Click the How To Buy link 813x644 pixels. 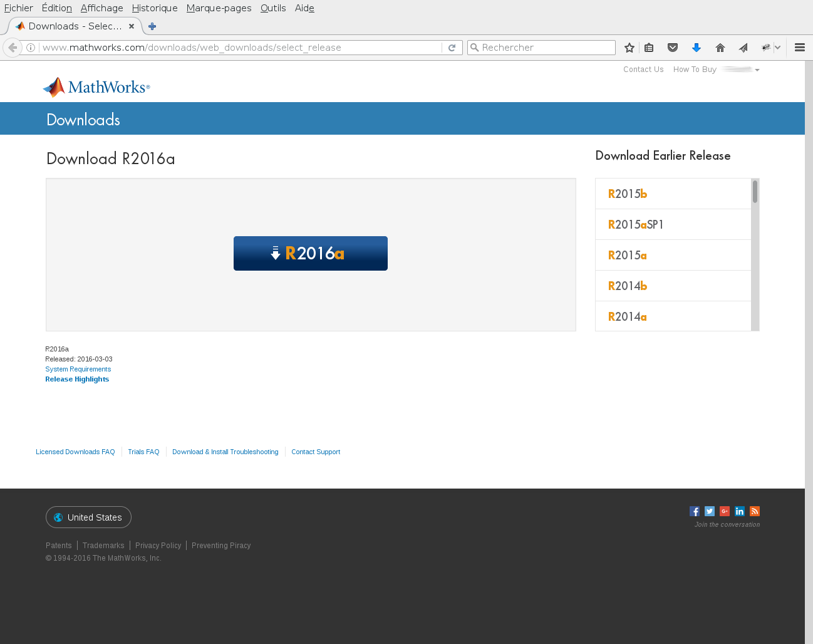695,70
